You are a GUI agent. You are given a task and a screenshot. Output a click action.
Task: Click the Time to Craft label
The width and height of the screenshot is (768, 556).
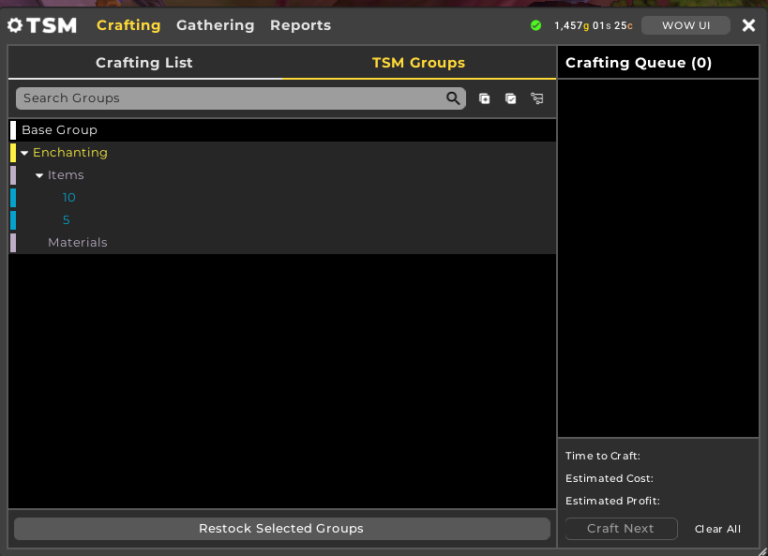coord(602,456)
